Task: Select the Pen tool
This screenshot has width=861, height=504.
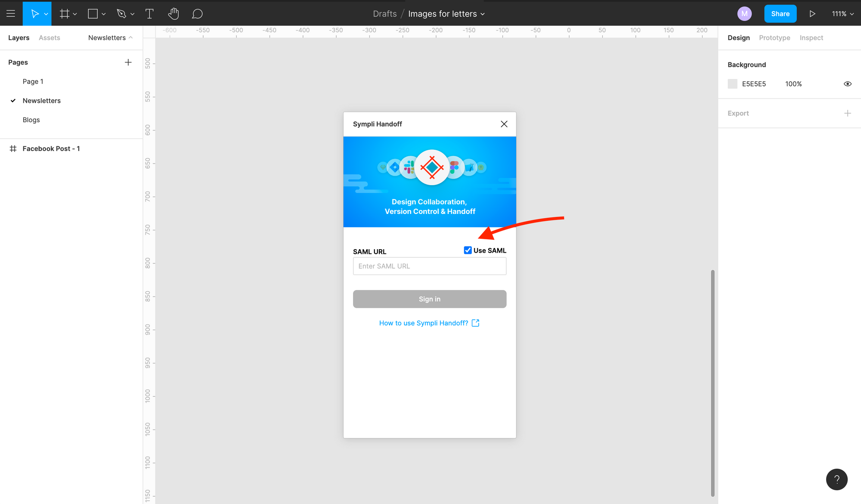Action: [121, 14]
